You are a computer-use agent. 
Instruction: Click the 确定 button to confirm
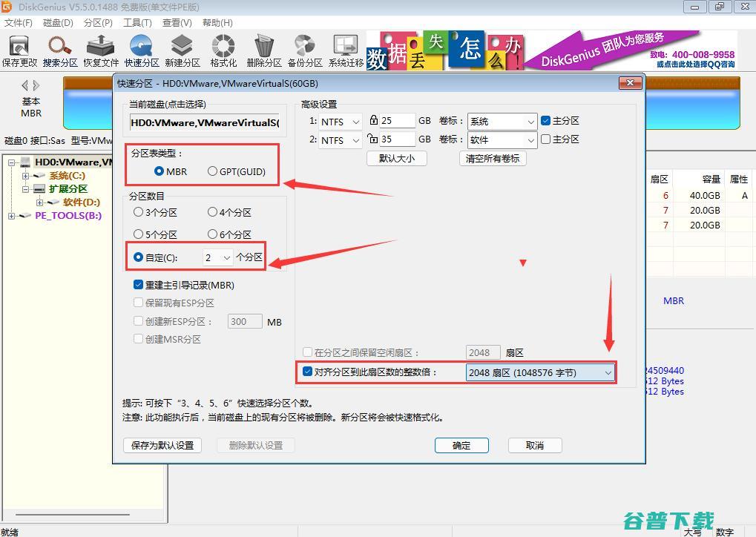click(461, 445)
